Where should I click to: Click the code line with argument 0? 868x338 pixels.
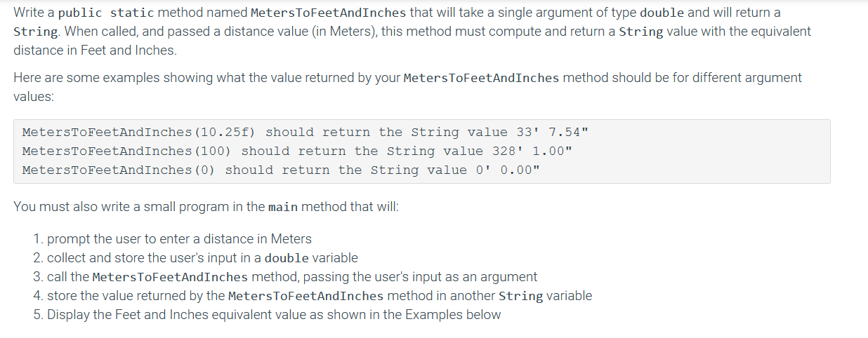pos(281,170)
